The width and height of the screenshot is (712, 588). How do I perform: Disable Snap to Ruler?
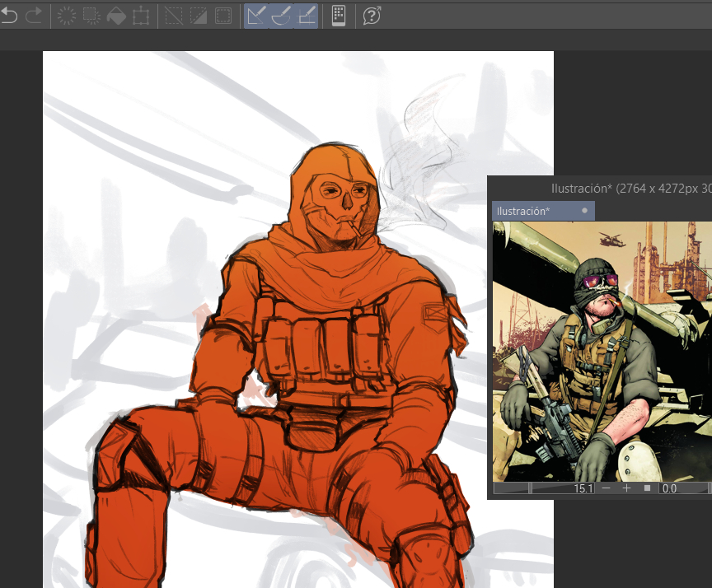[x=256, y=15]
